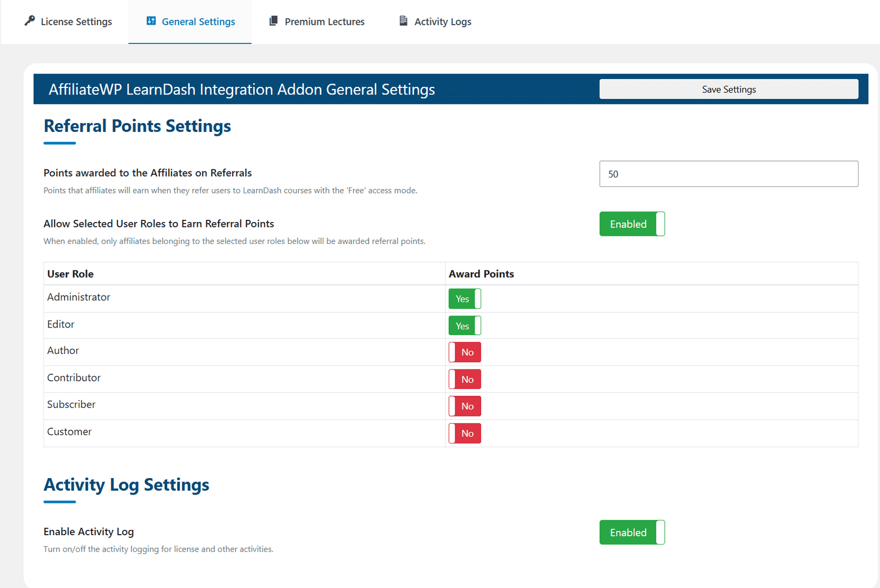Click the 'Contributor' role row text
Viewport: 880px width, 588px height.
coord(74,378)
